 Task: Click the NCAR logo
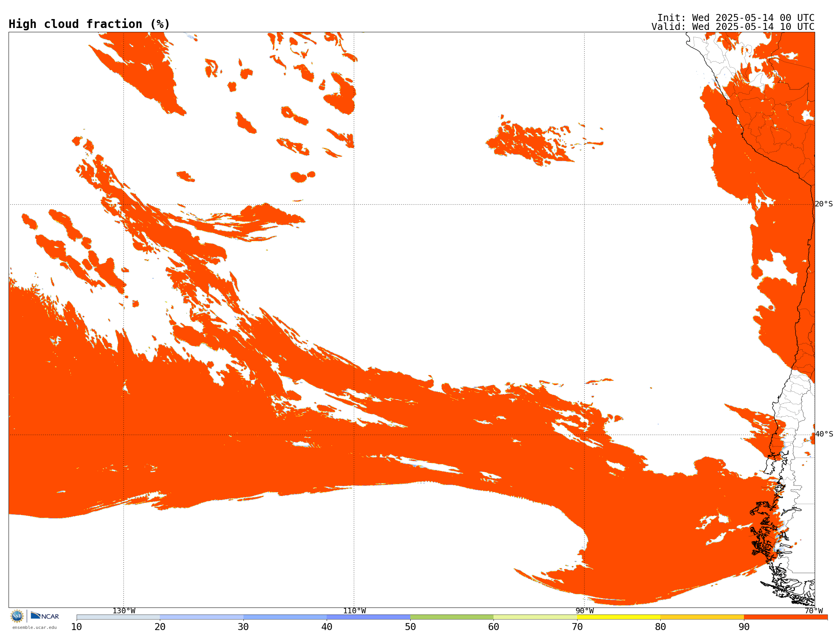coord(45,616)
